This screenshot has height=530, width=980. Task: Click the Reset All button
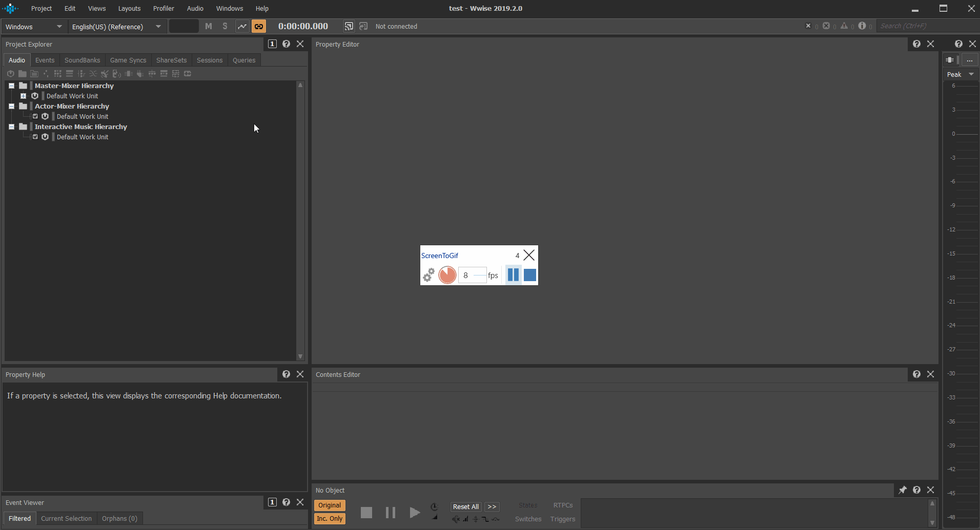466,506
